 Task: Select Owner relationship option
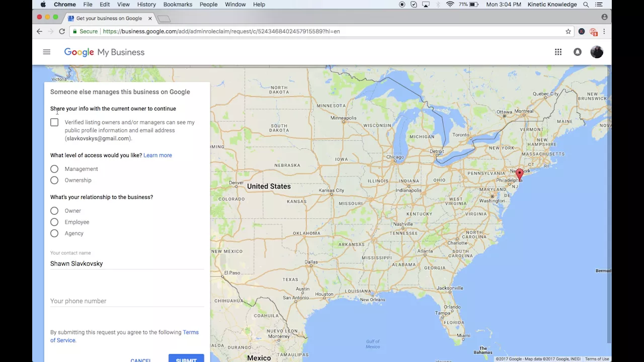pyautogui.click(x=54, y=211)
